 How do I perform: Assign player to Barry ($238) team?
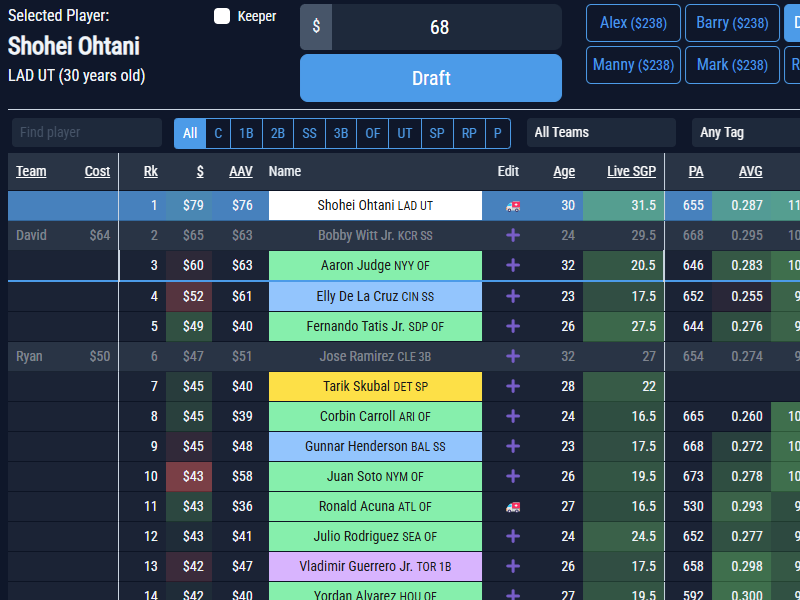coord(732,23)
